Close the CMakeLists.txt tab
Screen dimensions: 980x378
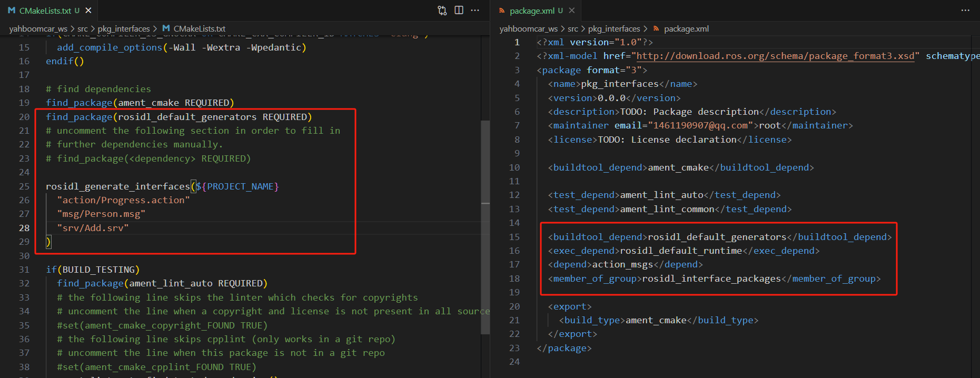pos(88,11)
